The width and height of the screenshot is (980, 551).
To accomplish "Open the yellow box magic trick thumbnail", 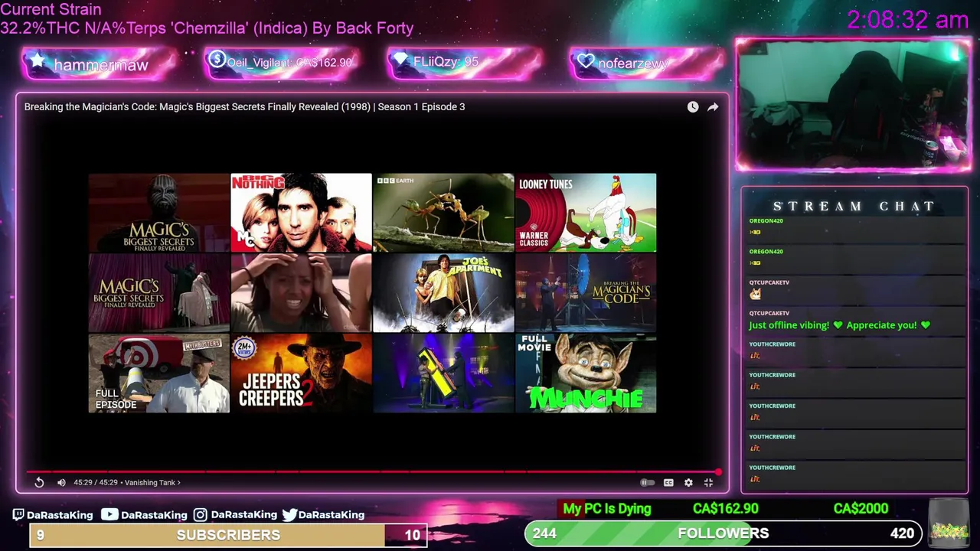I will (443, 373).
